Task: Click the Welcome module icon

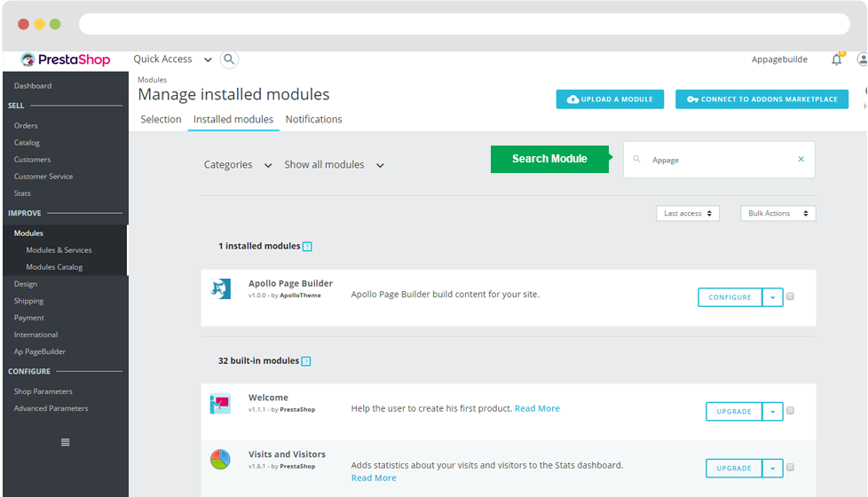Action: (x=220, y=404)
